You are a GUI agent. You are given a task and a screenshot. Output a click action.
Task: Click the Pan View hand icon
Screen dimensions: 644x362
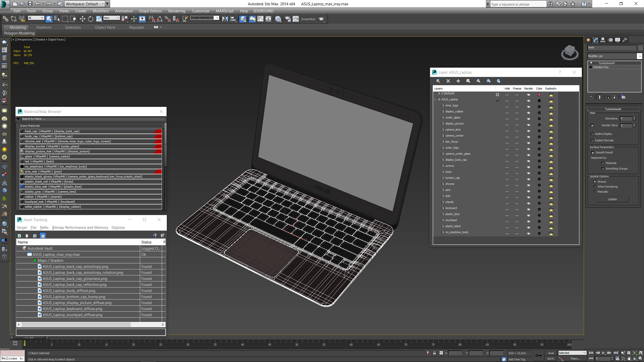click(629, 359)
